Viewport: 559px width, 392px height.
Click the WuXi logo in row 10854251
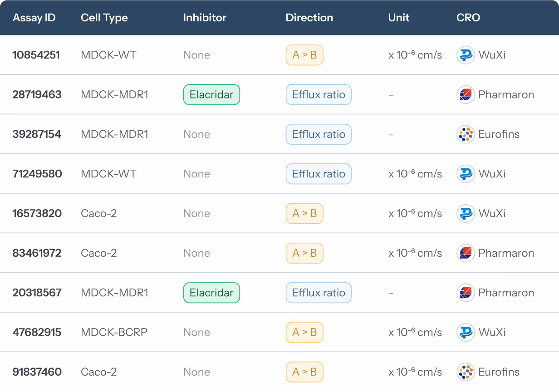coord(465,55)
